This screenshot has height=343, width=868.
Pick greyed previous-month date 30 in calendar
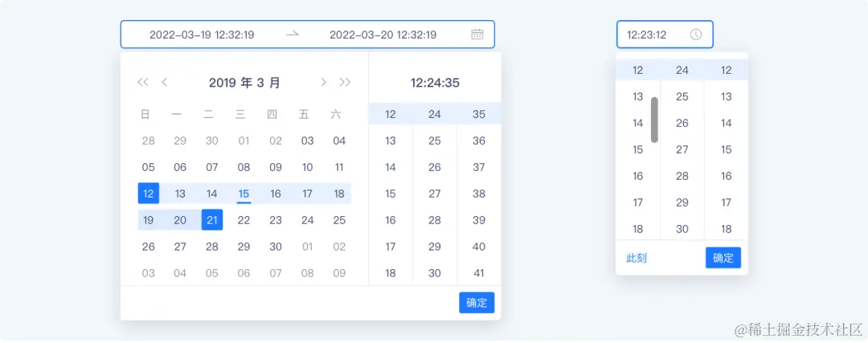pyautogui.click(x=212, y=141)
